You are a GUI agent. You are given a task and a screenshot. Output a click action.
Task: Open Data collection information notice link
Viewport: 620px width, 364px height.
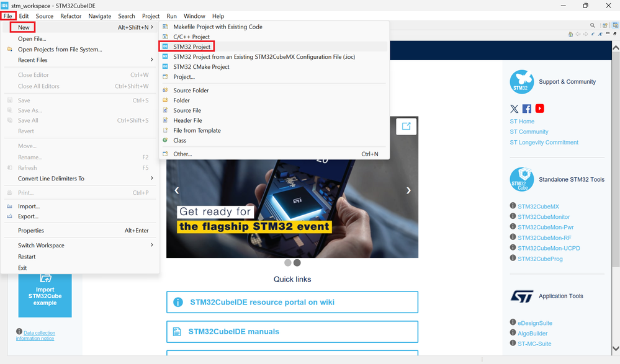pyautogui.click(x=35, y=335)
